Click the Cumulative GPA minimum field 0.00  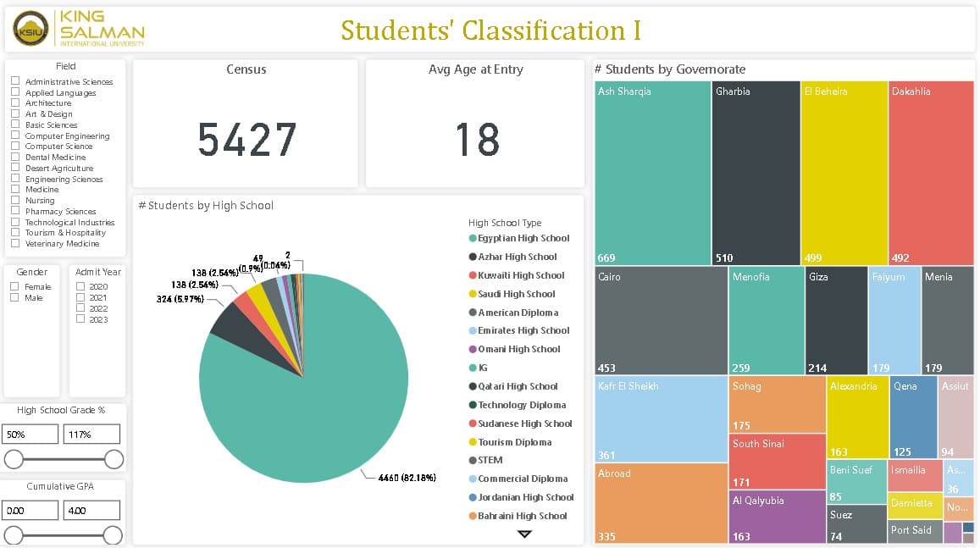30,510
